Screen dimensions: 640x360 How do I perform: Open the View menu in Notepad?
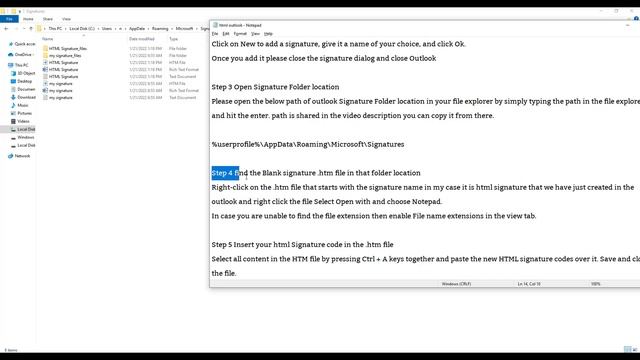[x=256, y=33]
